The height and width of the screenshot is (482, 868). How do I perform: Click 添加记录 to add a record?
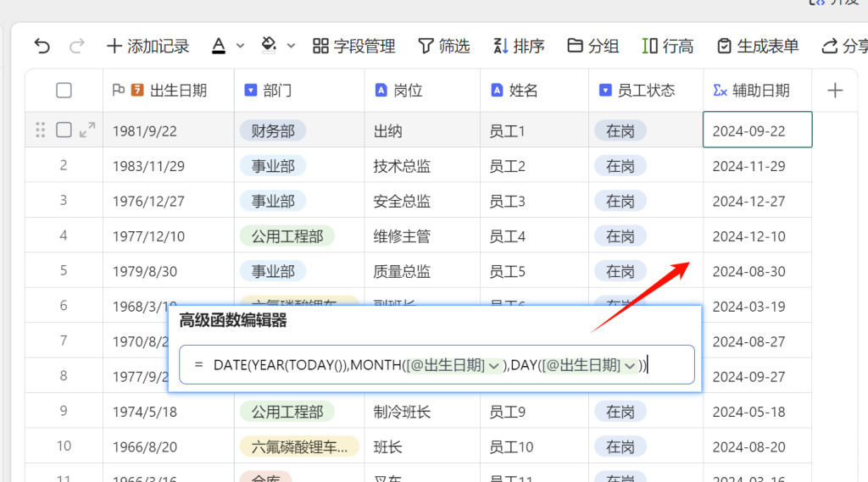147,46
